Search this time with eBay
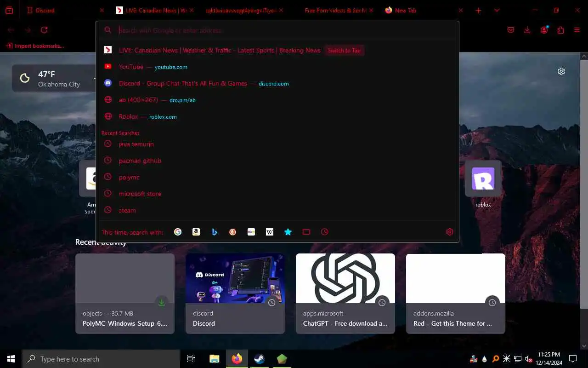The image size is (588, 368). pyautogui.click(x=251, y=232)
